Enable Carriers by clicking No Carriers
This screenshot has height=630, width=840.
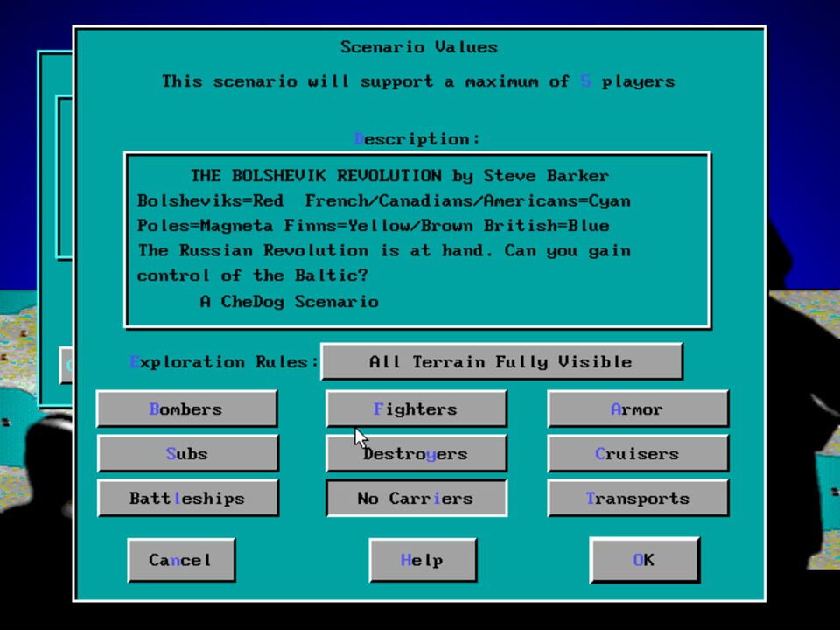point(416,498)
